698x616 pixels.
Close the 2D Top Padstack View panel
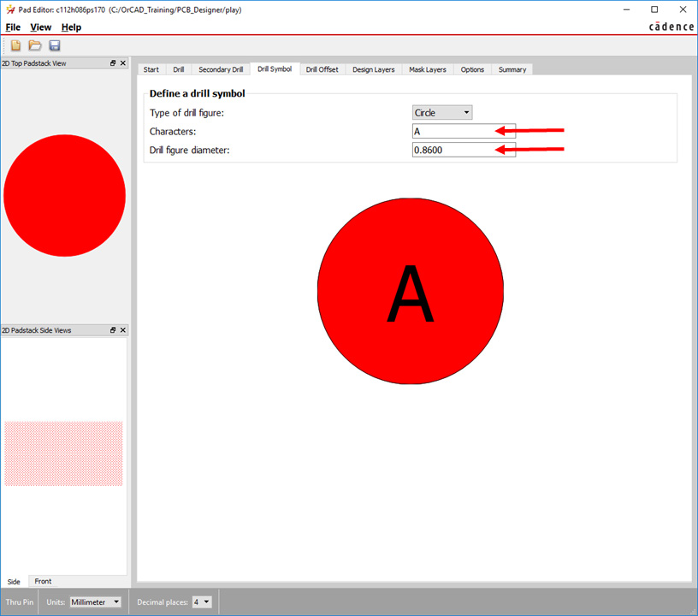[123, 63]
